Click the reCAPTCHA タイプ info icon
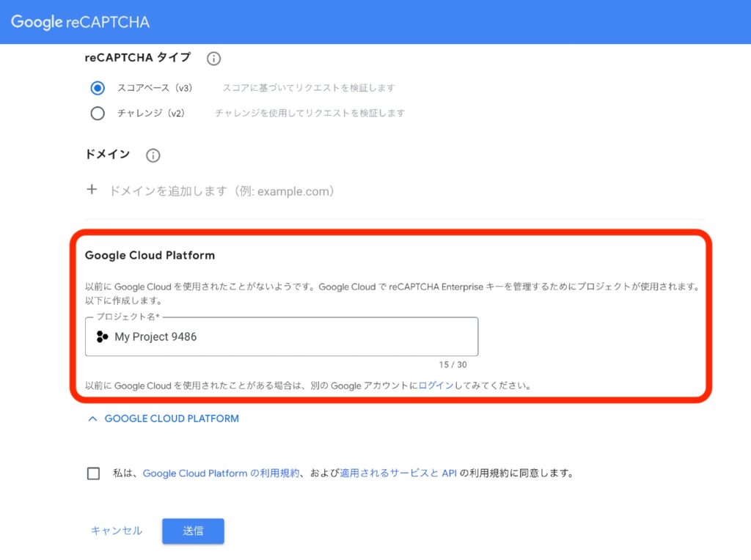751x560 pixels. coord(213,59)
